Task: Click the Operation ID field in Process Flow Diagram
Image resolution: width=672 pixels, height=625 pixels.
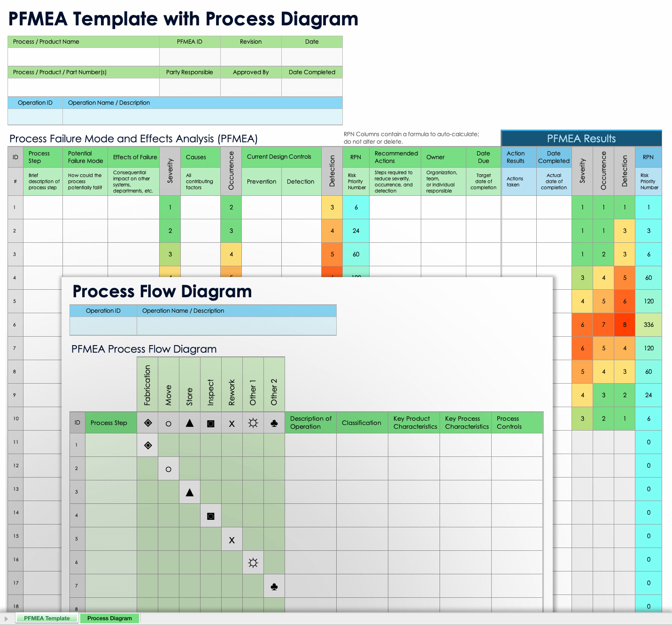Action: [103, 326]
